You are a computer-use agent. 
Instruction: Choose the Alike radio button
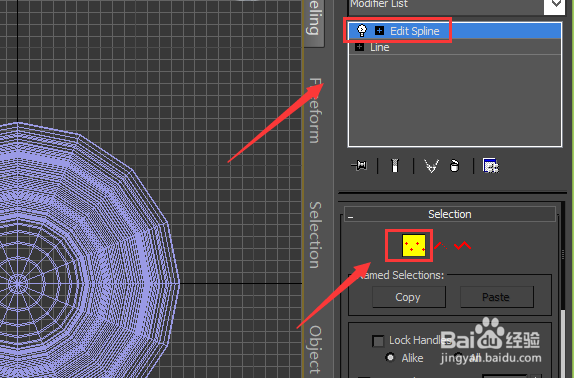click(390, 357)
